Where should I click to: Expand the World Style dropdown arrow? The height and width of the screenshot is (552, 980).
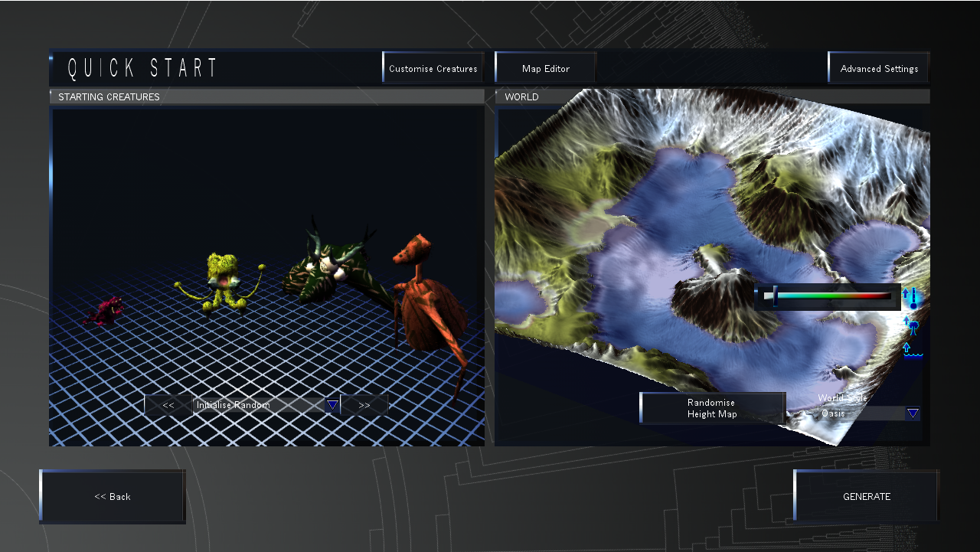(x=913, y=413)
